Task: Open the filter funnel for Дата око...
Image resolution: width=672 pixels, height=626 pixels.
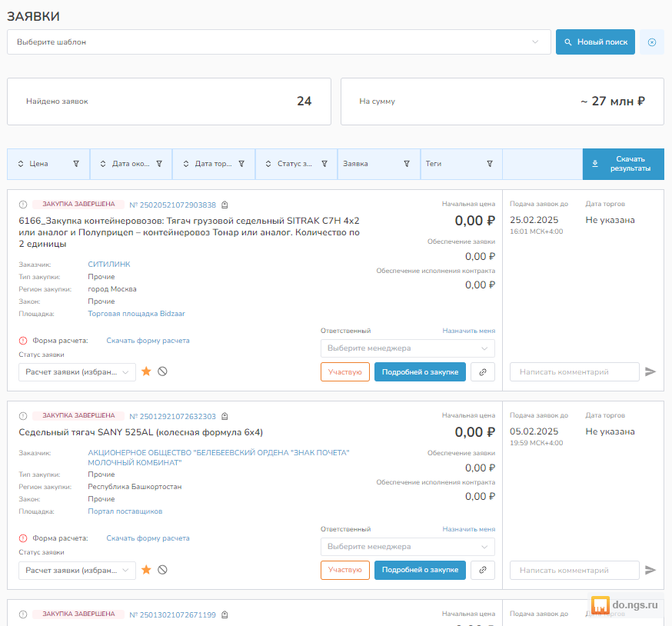Action: click(x=159, y=164)
